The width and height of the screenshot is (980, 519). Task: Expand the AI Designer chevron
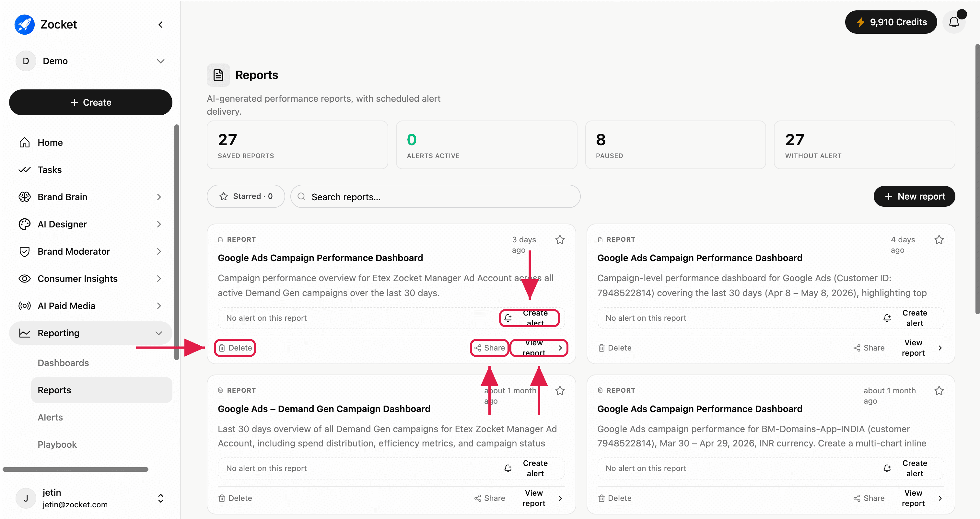pos(159,224)
